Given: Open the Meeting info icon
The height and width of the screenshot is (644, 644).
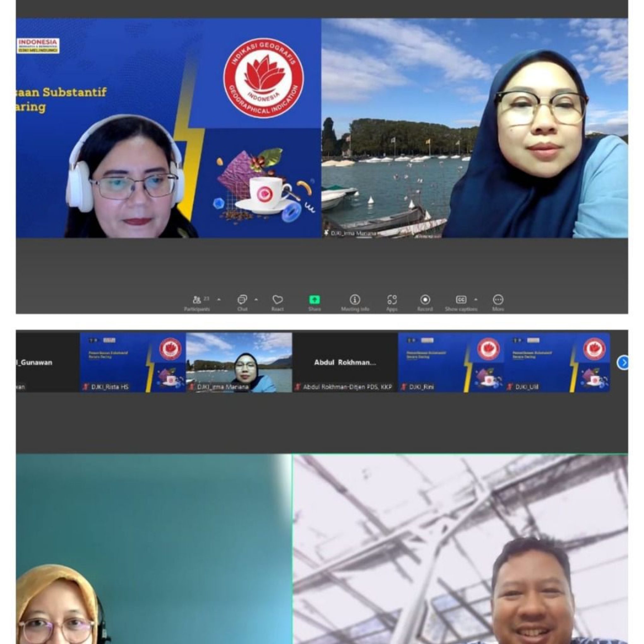Looking at the screenshot, I should tap(355, 299).
